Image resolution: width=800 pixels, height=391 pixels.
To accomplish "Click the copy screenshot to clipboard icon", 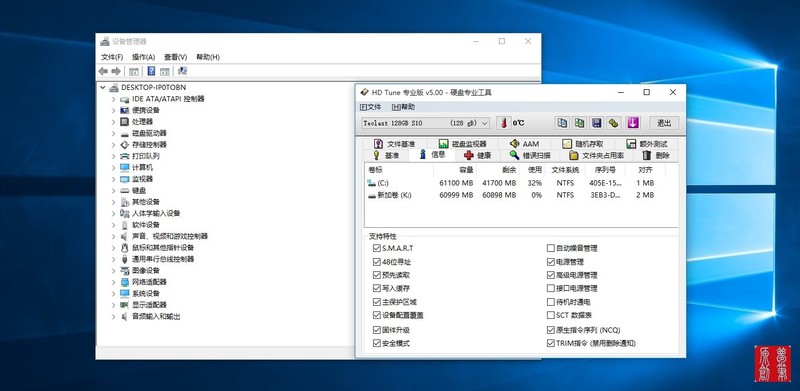I will (580, 123).
